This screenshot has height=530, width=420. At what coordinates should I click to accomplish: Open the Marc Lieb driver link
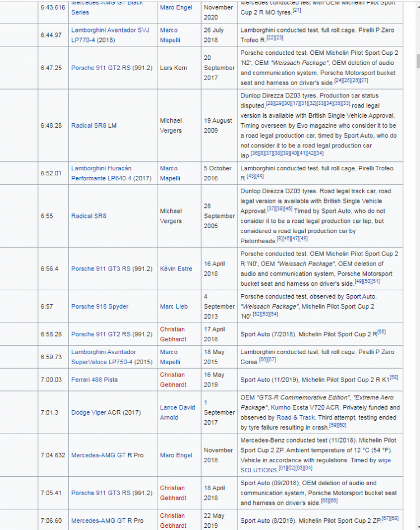[174, 306]
